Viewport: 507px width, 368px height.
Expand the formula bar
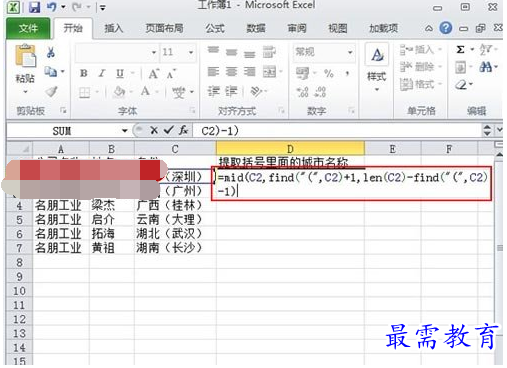pyautogui.click(x=499, y=130)
